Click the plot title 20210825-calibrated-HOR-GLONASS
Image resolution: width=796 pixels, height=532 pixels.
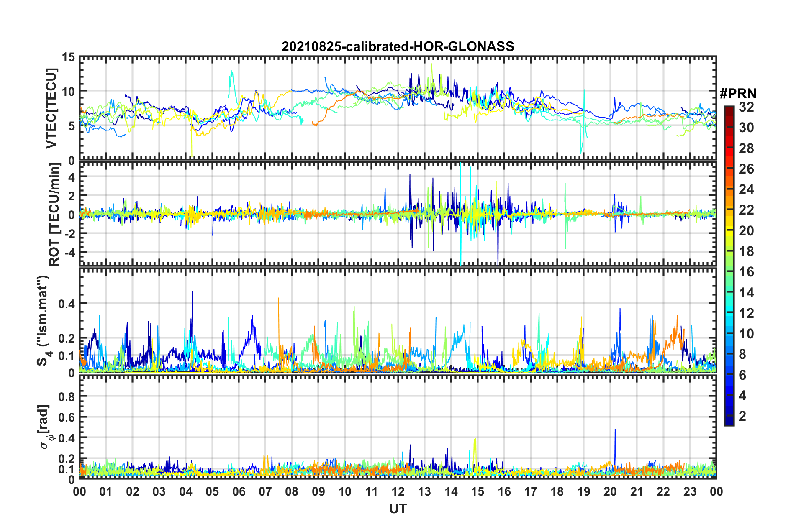[x=398, y=46]
